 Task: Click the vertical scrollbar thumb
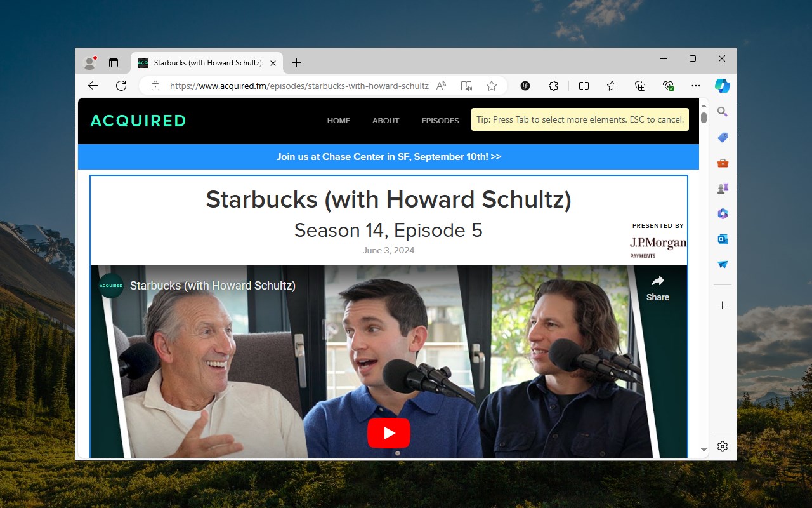(704, 117)
